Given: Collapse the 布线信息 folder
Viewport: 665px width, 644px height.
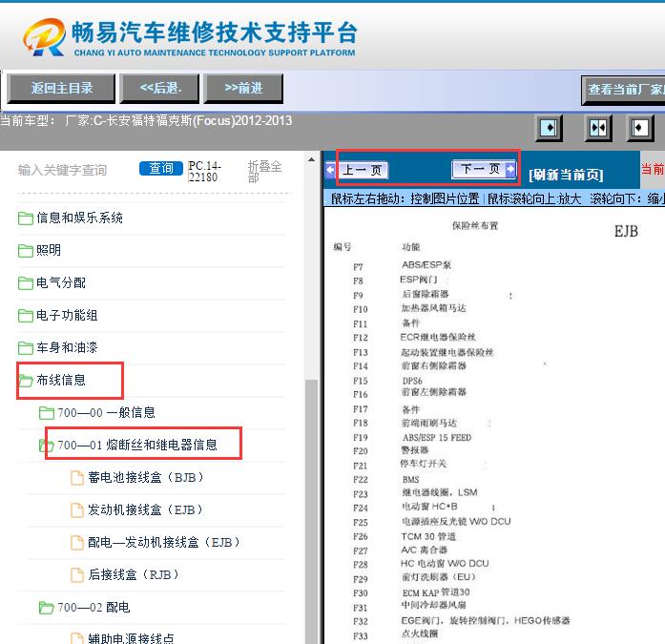Looking at the screenshot, I should pyautogui.click(x=61, y=380).
